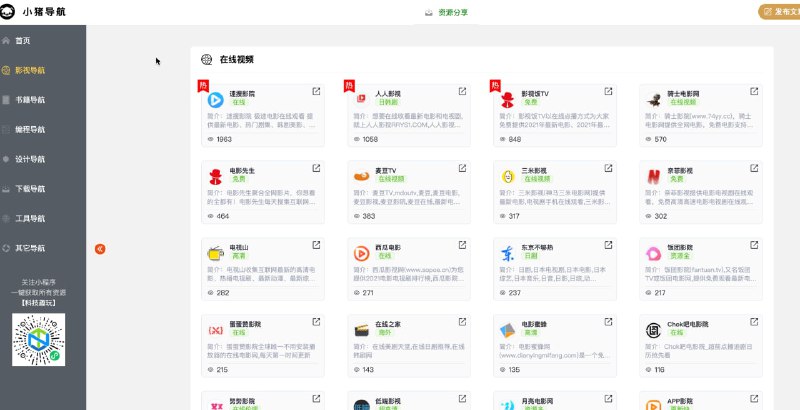Viewport: 800px width, 410px height.
Task: Click the 在线视频 section heading
Action: [x=237, y=60]
